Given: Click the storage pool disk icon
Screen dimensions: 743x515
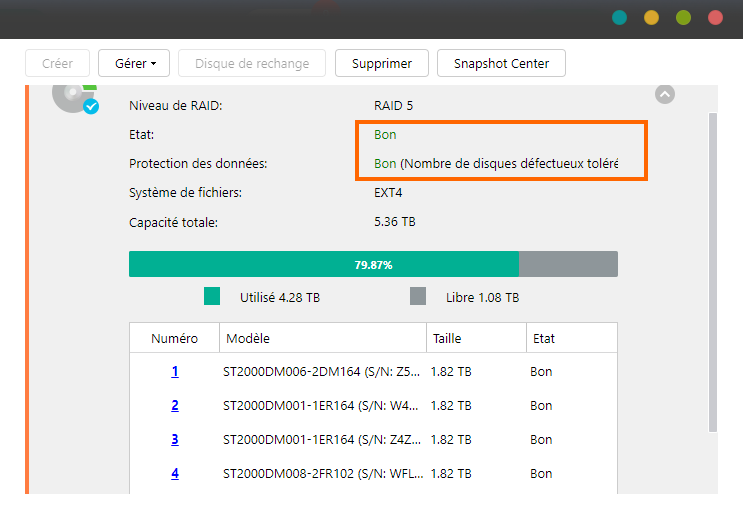Looking at the screenshot, I should [x=73, y=98].
